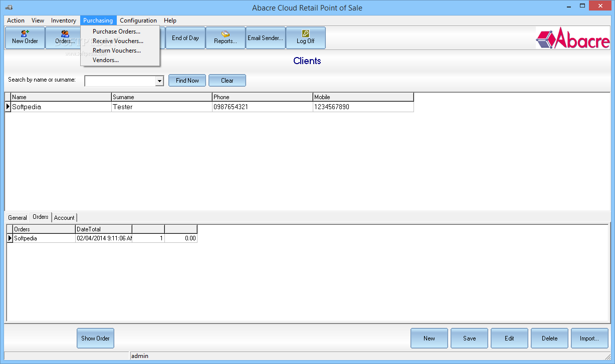Select the Softpedia client name cell
Image resolution: width=615 pixels, height=364 pixels.
pos(61,107)
